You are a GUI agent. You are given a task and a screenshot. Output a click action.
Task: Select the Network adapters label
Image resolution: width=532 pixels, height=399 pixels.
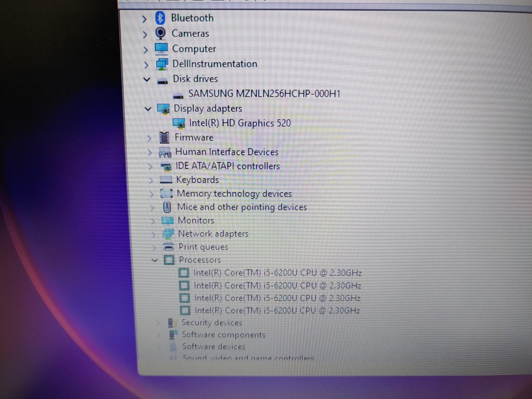click(213, 233)
